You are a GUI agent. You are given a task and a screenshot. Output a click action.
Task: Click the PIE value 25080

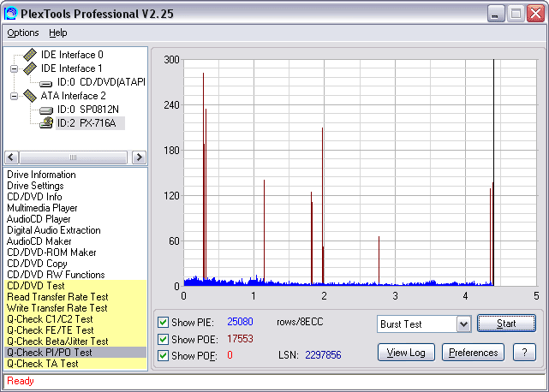(x=240, y=322)
